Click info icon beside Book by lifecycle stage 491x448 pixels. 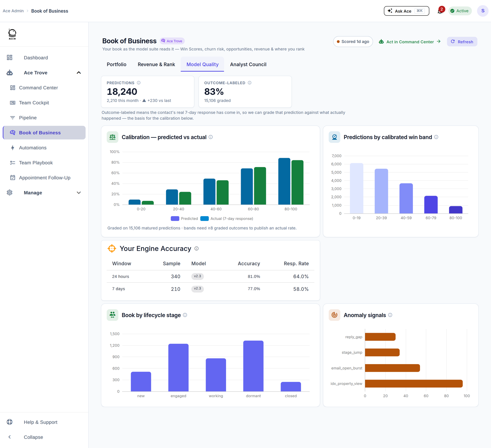click(185, 315)
